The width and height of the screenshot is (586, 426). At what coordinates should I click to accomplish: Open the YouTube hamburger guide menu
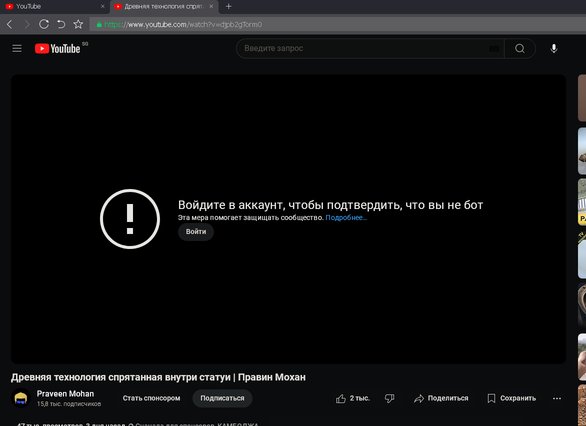pos(17,49)
